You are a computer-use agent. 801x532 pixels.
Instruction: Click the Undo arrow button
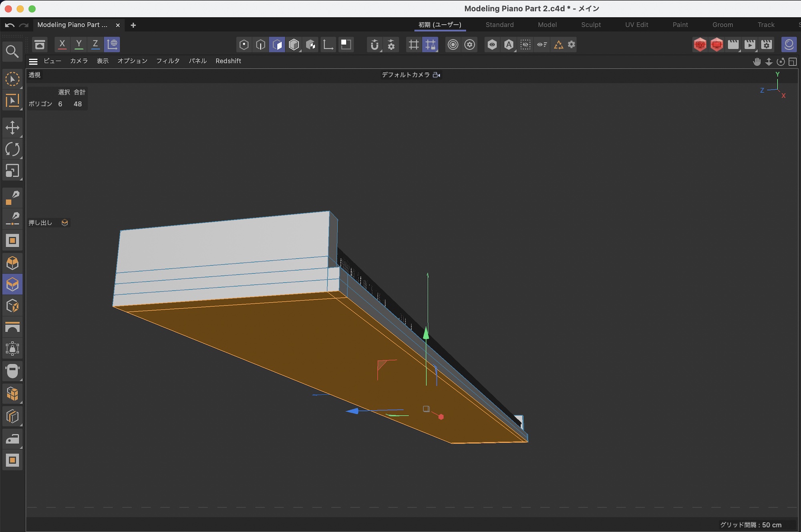pyautogui.click(x=10, y=25)
